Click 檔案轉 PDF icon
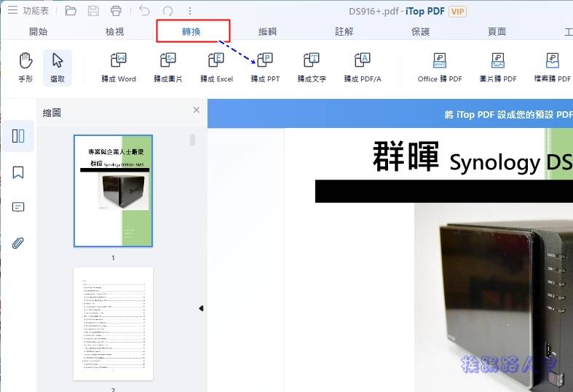Image resolution: width=573 pixels, height=392 pixels. (553, 68)
